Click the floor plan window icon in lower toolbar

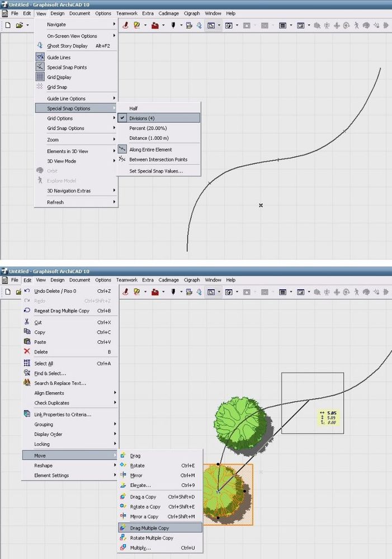(211, 292)
